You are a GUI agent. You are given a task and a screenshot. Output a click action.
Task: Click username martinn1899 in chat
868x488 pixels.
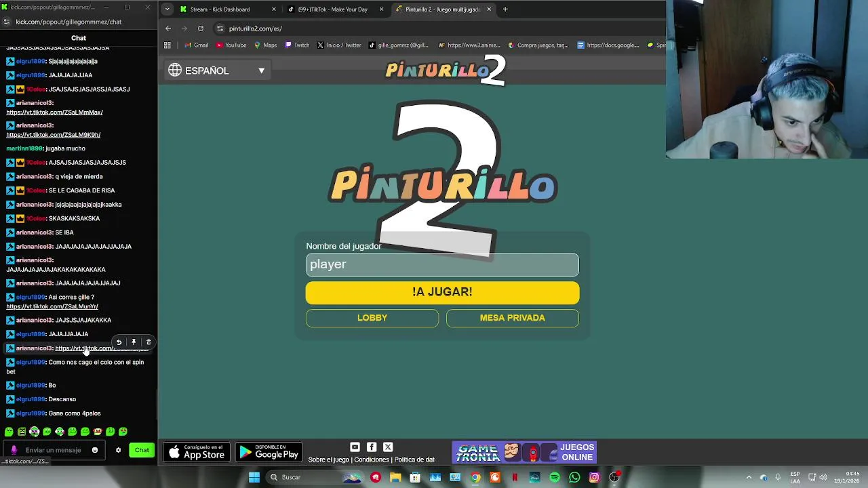pyautogui.click(x=24, y=148)
